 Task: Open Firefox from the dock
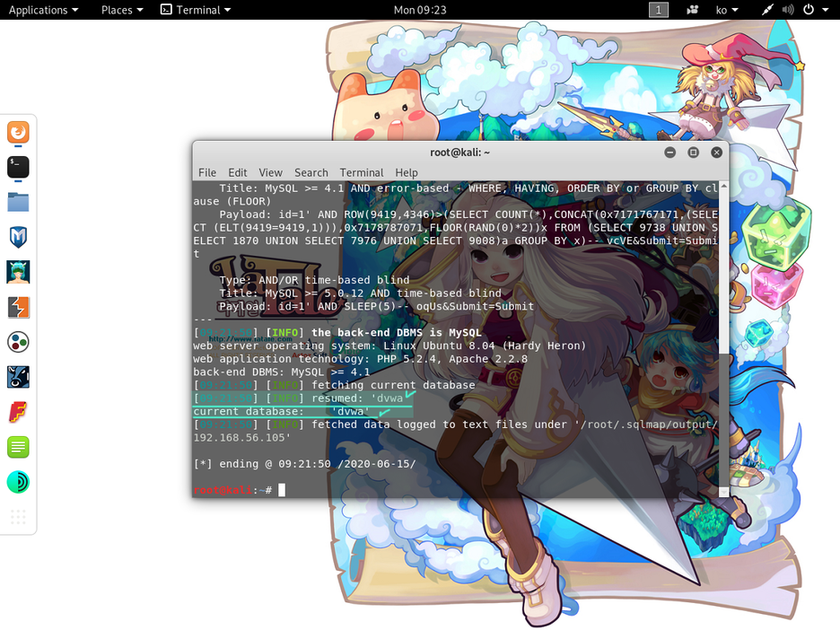click(x=18, y=132)
